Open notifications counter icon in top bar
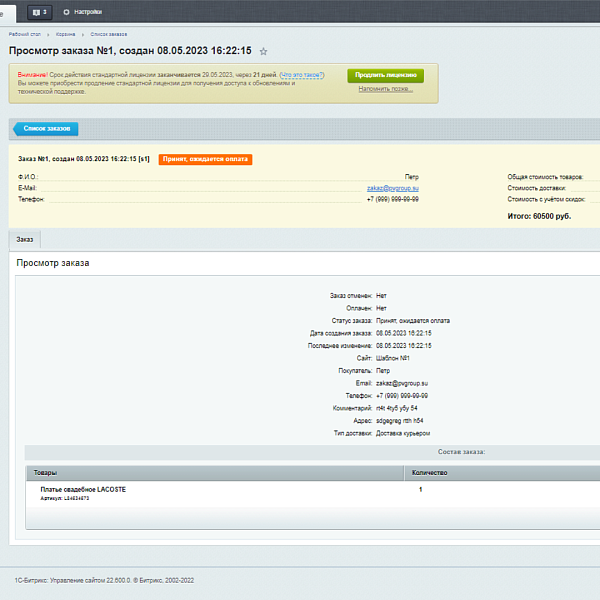 tap(40, 12)
